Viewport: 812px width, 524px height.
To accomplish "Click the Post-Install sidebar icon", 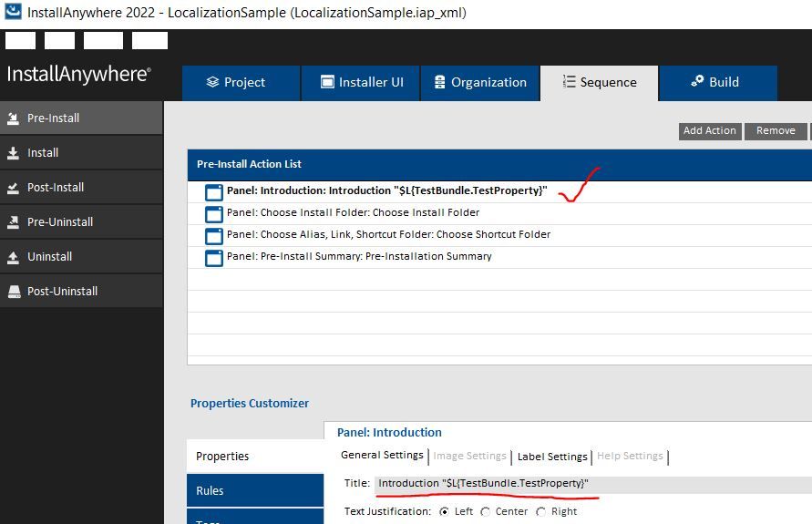I will [14, 188].
